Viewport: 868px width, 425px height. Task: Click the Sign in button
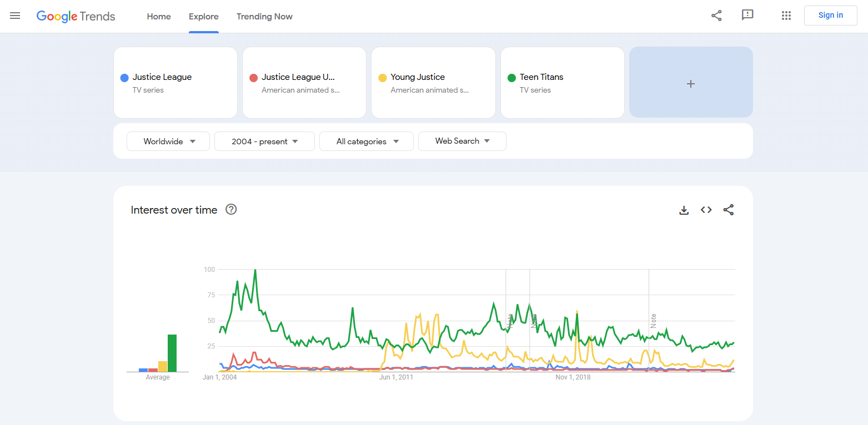[x=830, y=16]
